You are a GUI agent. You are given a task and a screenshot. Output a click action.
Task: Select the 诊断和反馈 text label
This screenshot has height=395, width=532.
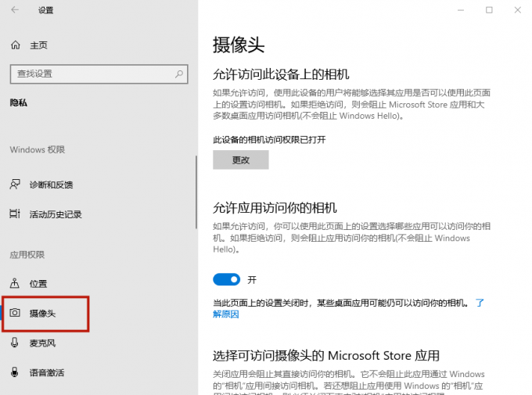(x=51, y=185)
